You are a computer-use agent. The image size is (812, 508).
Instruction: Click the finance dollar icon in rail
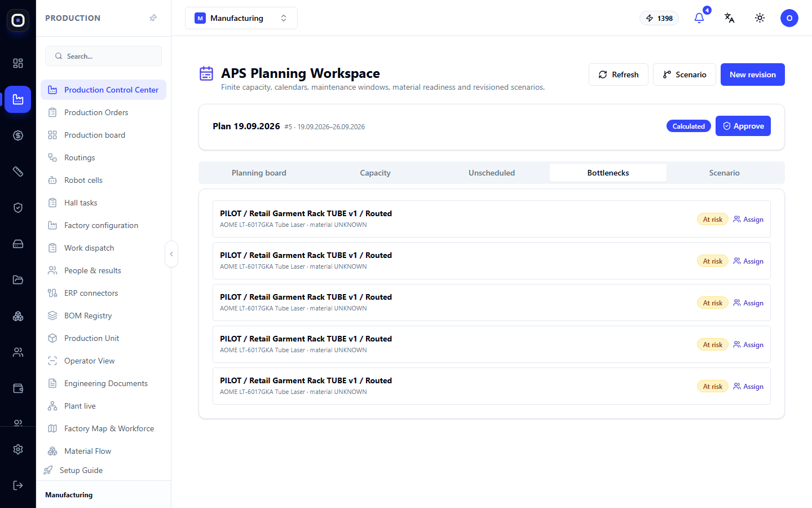[18, 135]
